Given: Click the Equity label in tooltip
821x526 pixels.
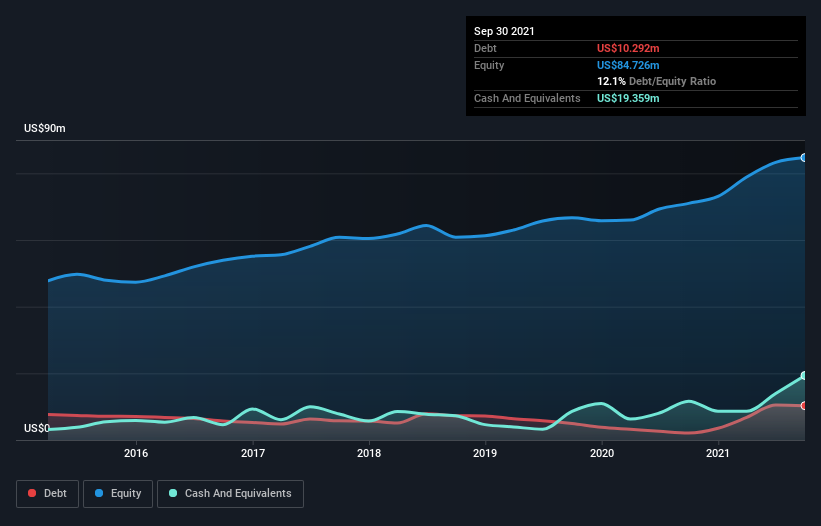Looking at the screenshot, I should (489, 65).
